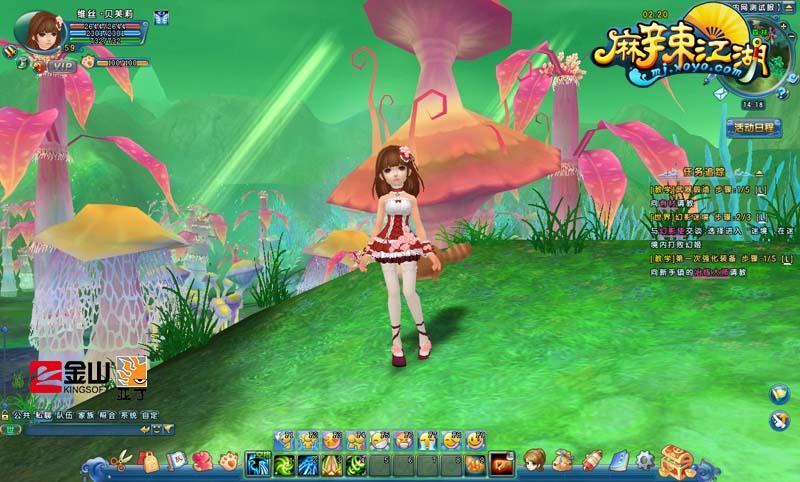This screenshot has height=482, width=800.
Task: Switch to the 系统 chat tab
Action: pyautogui.click(x=129, y=415)
